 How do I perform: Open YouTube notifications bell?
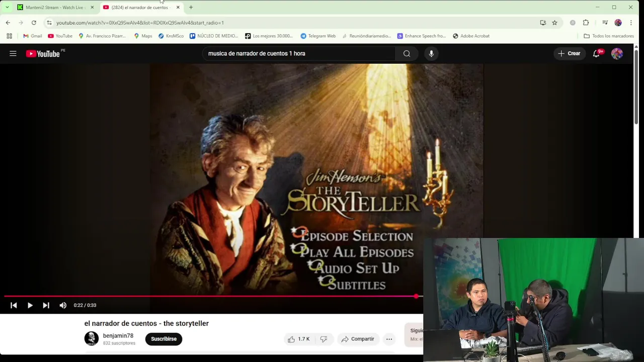tap(597, 53)
